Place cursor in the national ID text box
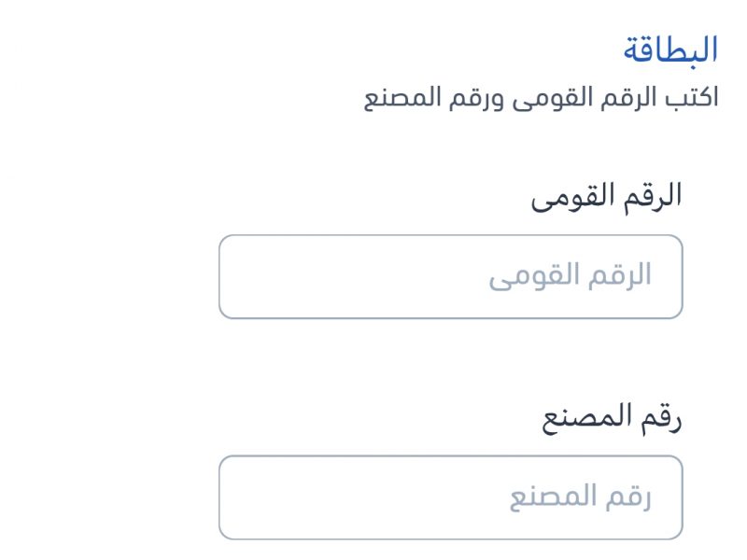Image resolution: width=747 pixels, height=560 pixels. pyautogui.click(x=451, y=276)
